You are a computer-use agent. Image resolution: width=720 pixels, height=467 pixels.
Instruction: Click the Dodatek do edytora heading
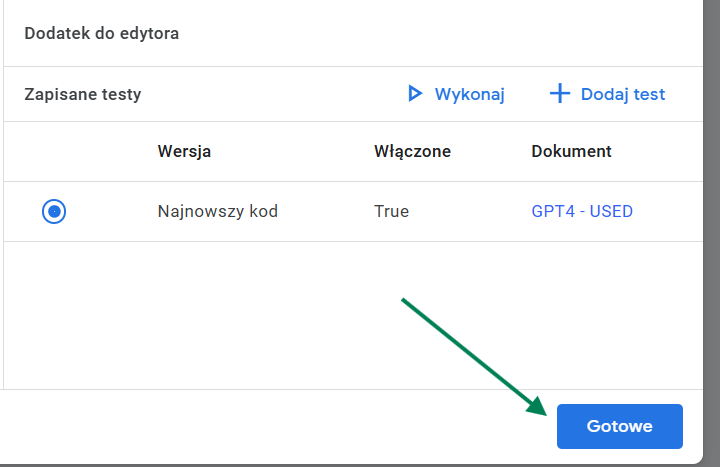(101, 34)
